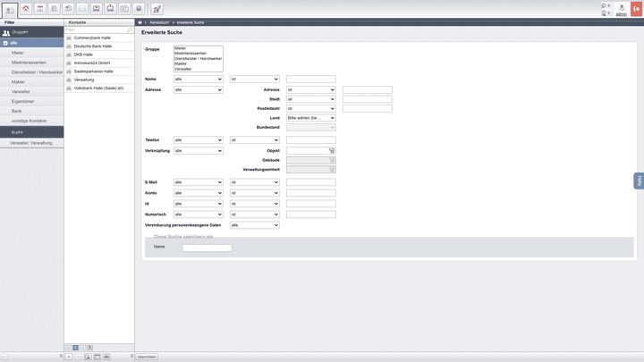Open the envelope mail icon in toolbar

pyautogui.click(x=83, y=9)
